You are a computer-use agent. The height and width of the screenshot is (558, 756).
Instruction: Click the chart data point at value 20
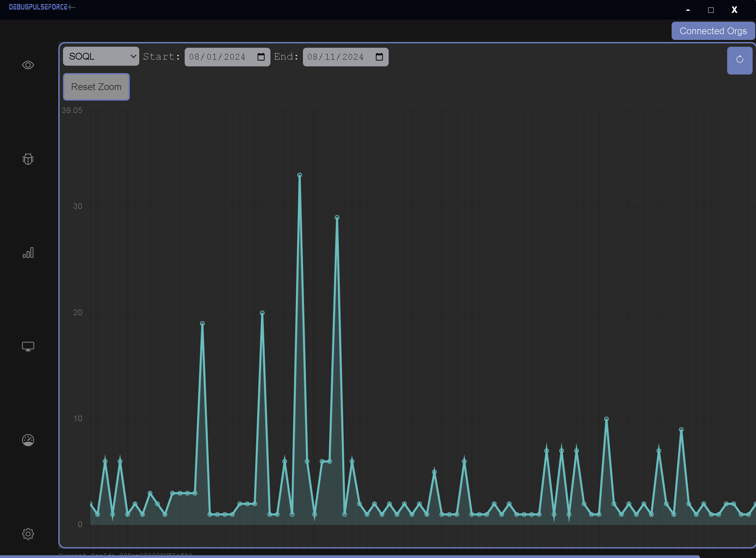point(262,313)
